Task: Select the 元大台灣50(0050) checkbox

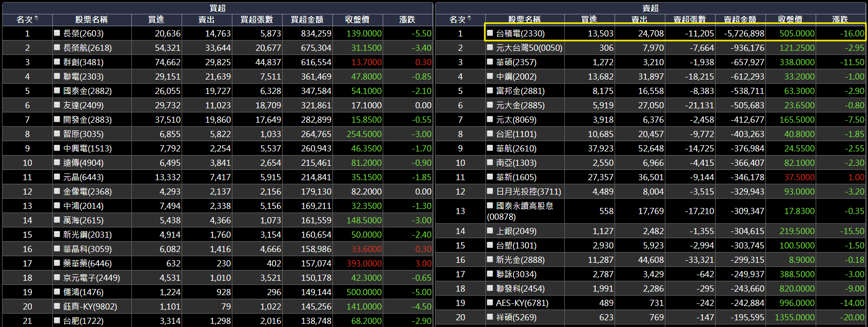Action: click(490, 47)
